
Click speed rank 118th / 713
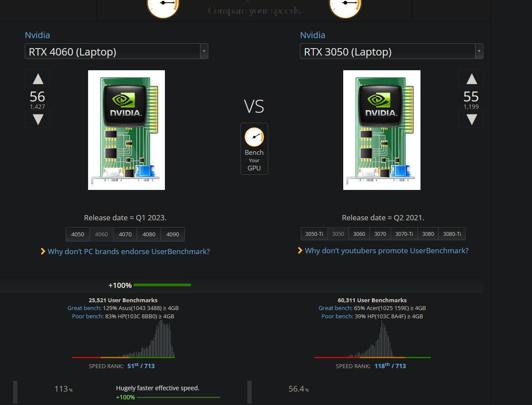point(390,366)
